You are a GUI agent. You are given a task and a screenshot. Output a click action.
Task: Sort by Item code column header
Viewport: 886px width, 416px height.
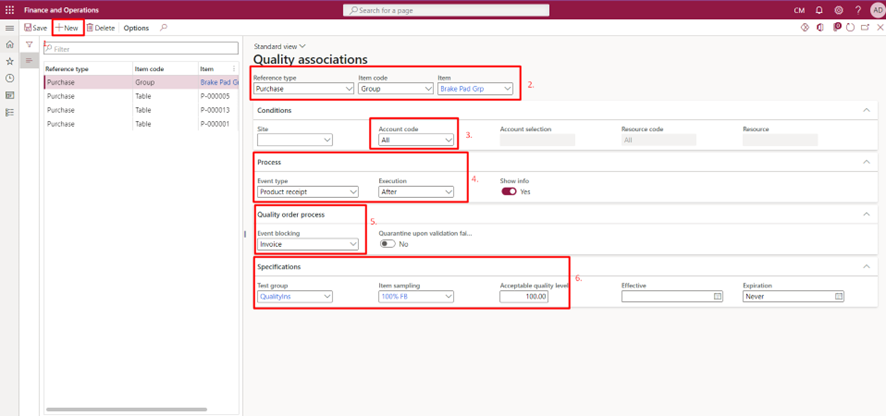tap(149, 69)
